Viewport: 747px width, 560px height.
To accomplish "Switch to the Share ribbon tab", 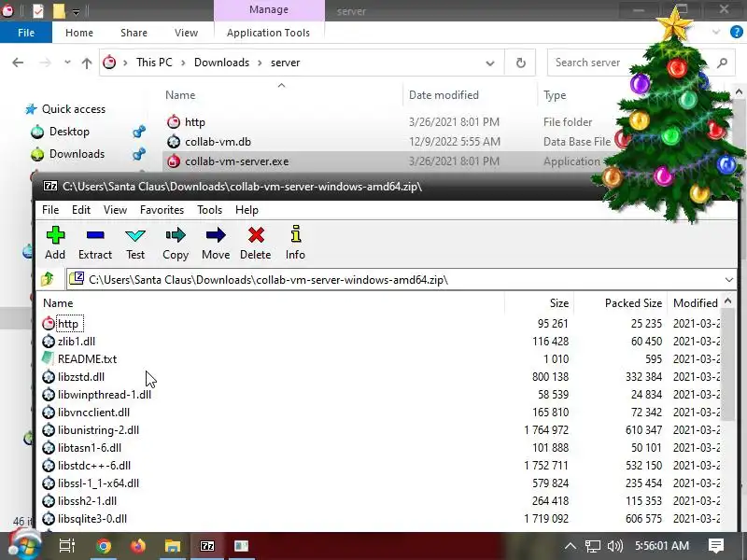I will [x=134, y=33].
